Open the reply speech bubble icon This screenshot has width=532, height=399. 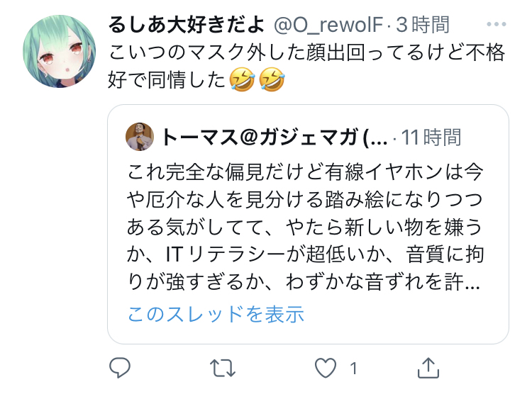pyautogui.click(x=119, y=368)
